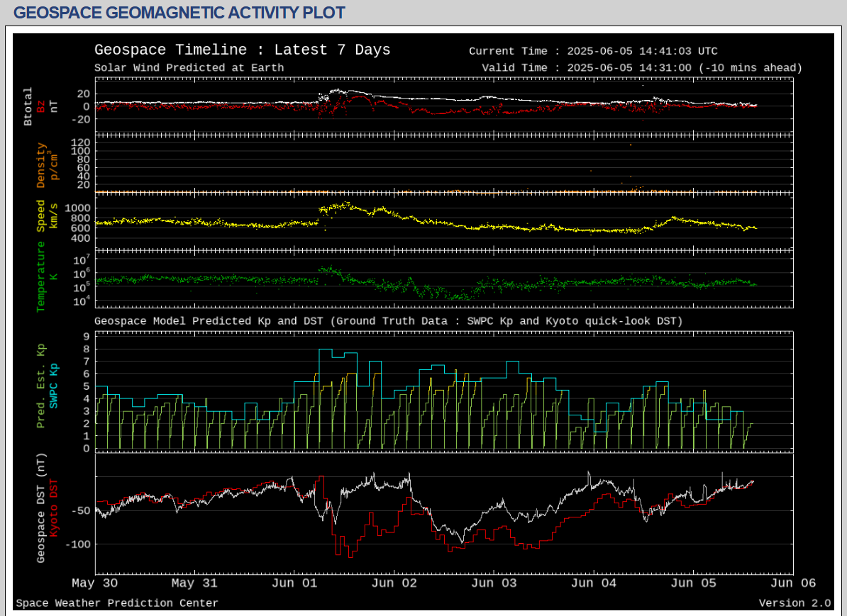Click the -20 tick on the Btotal axis
The height and width of the screenshot is (616, 847).
[x=81, y=120]
